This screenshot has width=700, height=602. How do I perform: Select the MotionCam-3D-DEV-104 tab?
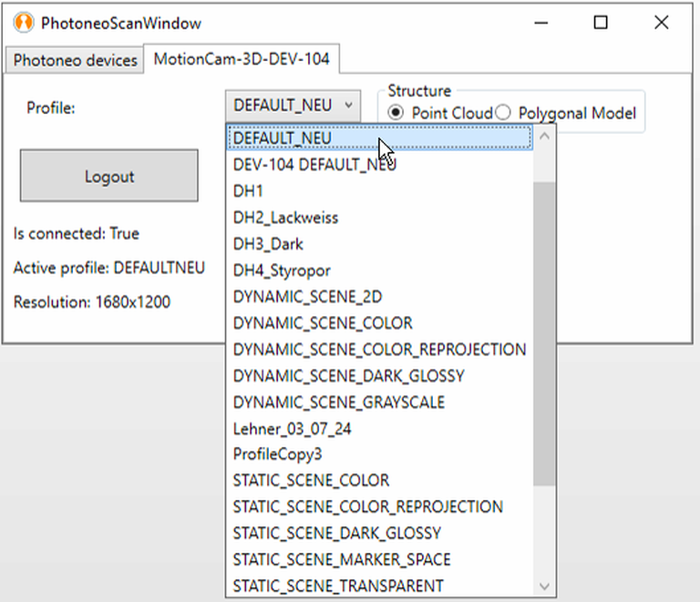pyautogui.click(x=242, y=58)
